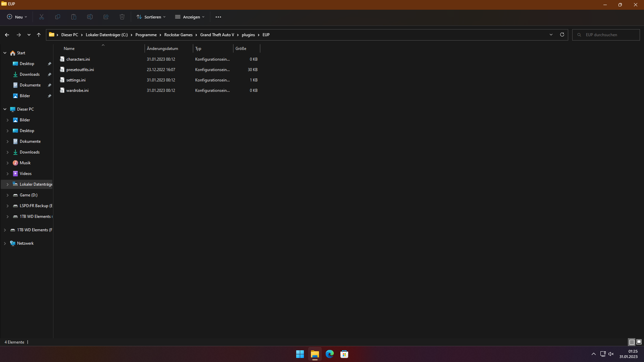The image size is (644, 362).
Task: Click the Neu new item button
Action: (x=17, y=17)
